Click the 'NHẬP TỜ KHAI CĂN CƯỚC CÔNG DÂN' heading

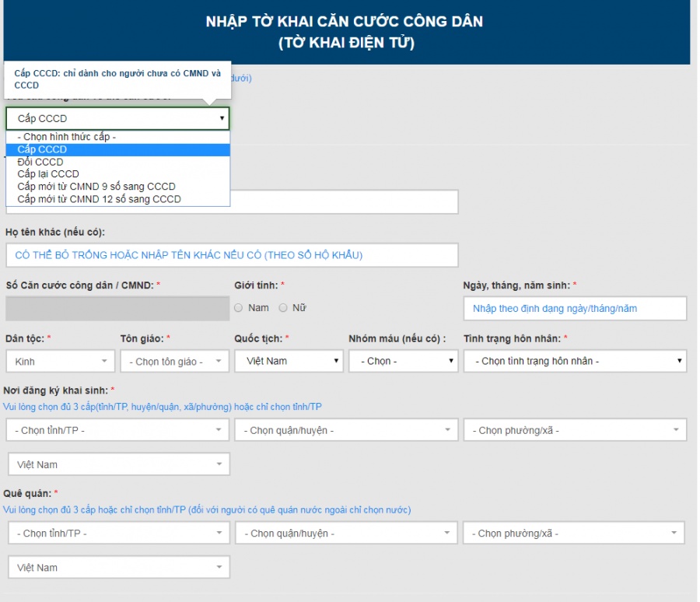pos(345,22)
